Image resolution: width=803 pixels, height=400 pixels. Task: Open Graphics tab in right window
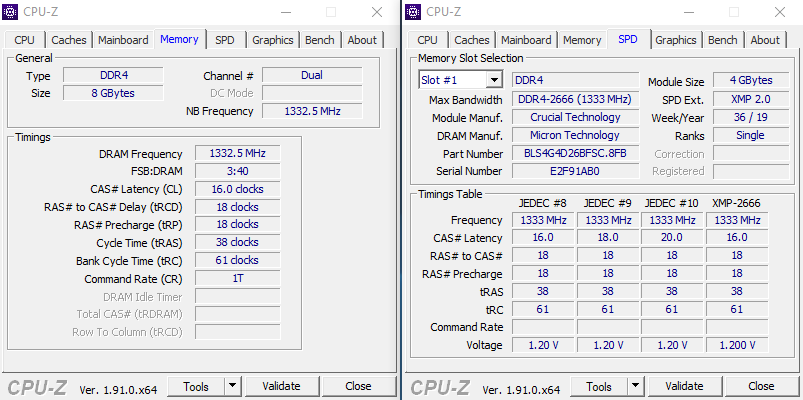676,40
